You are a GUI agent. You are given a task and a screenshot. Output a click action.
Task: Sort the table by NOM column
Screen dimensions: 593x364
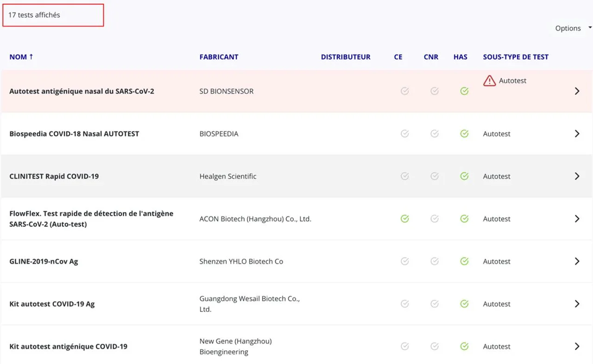(x=21, y=57)
